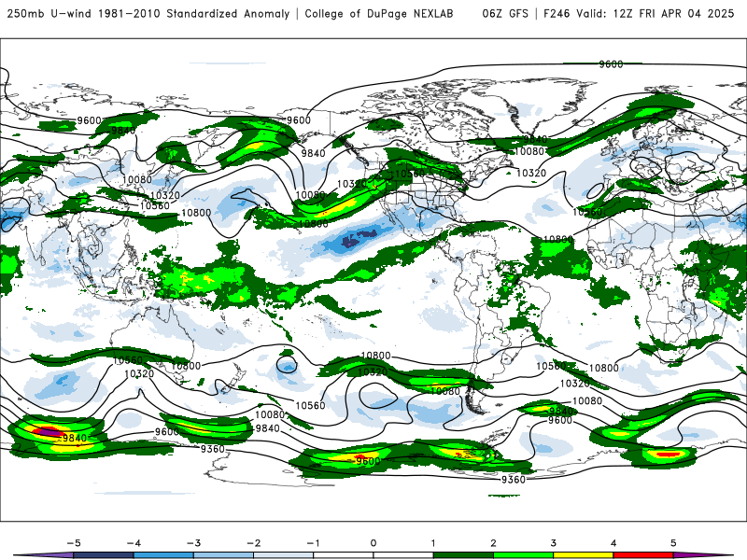Pick the bright green 2 to 3 colorbar segment

pyautogui.click(x=524, y=555)
